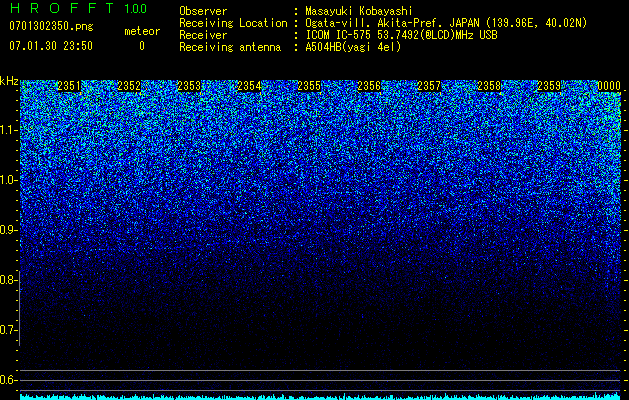Screen dimensions: 629x400
Task: Click the date stamp 07.01.30 23:50
Action: pos(51,46)
